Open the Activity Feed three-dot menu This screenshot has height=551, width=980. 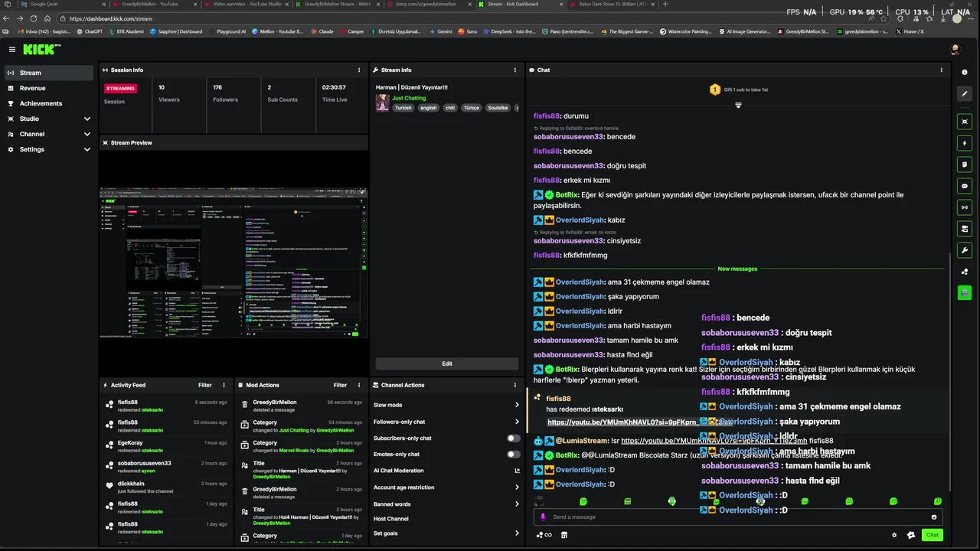coord(224,385)
